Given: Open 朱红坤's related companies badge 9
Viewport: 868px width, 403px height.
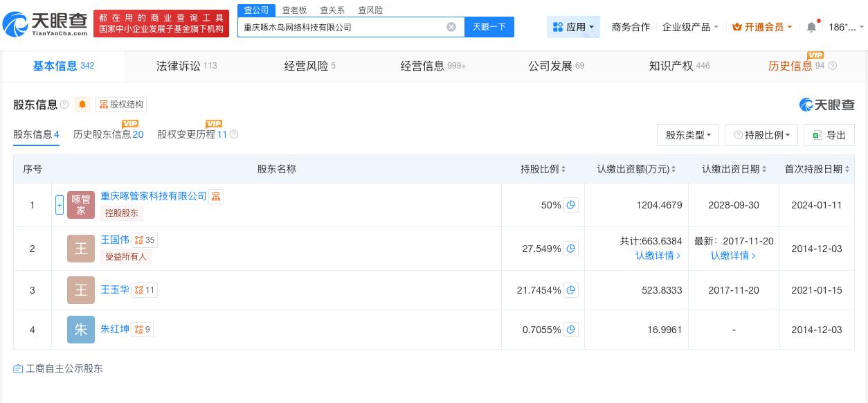Looking at the screenshot, I should 143,330.
